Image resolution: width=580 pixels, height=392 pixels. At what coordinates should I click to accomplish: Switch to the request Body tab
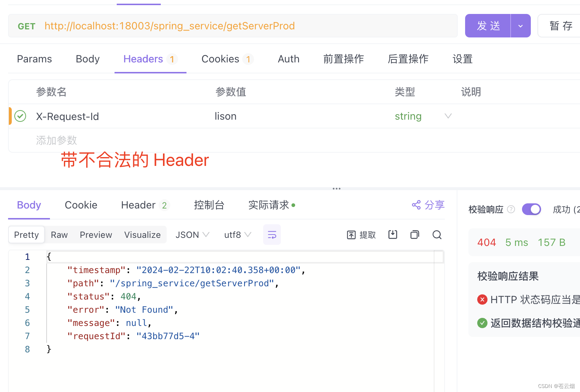[x=88, y=59]
